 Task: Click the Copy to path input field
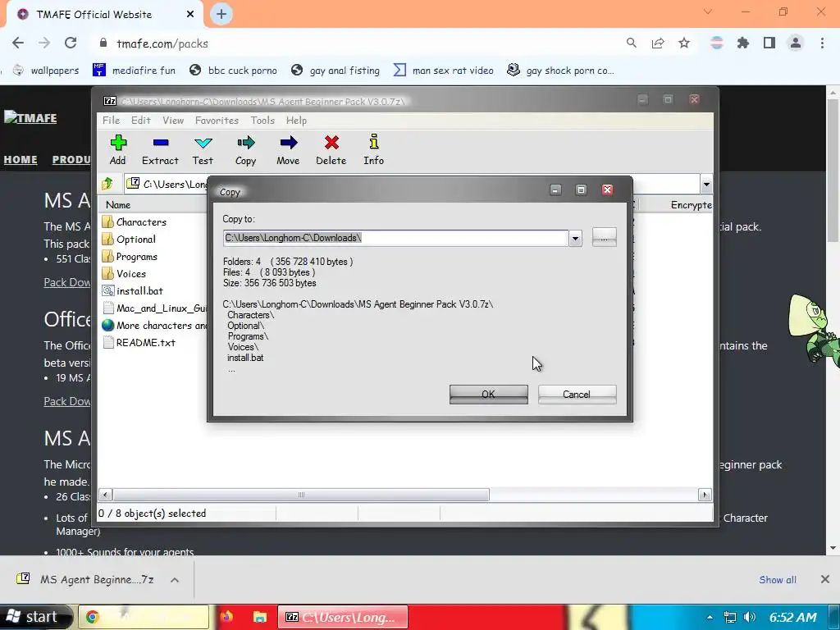point(396,238)
